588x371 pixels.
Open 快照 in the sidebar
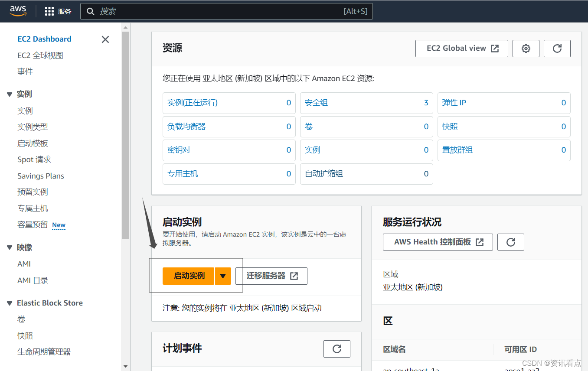pyautogui.click(x=25, y=336)
